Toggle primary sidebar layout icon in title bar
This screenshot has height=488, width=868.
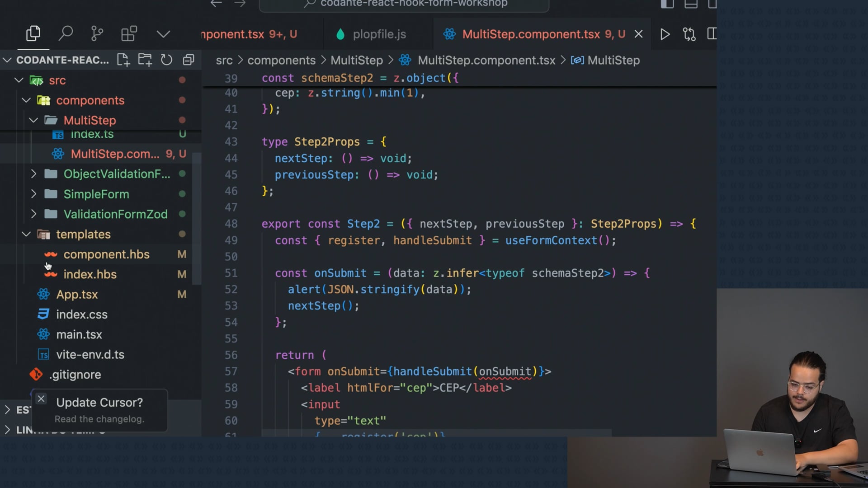pos(667,4)
